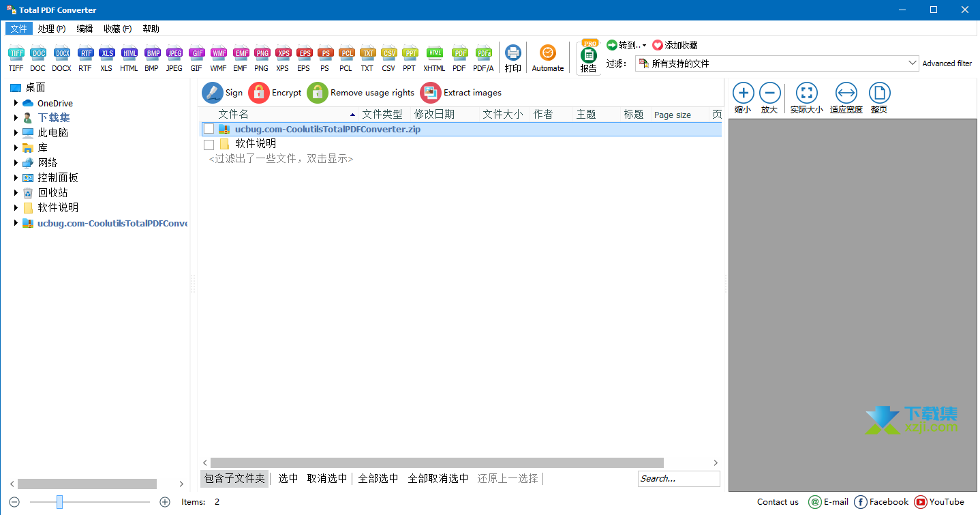Image resolution: width=980 pixels, height=515 pixels.
Task: Expand the 回收站 tree node
Action: tap(16, 192)
